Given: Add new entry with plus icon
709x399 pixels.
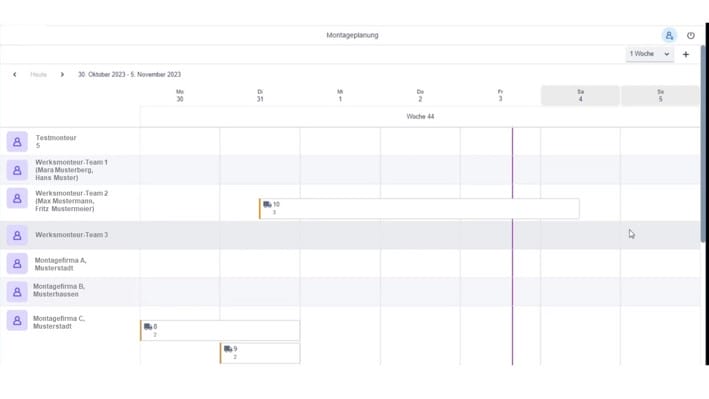Looking at the screenshot, I should click(x=685, y=54).
